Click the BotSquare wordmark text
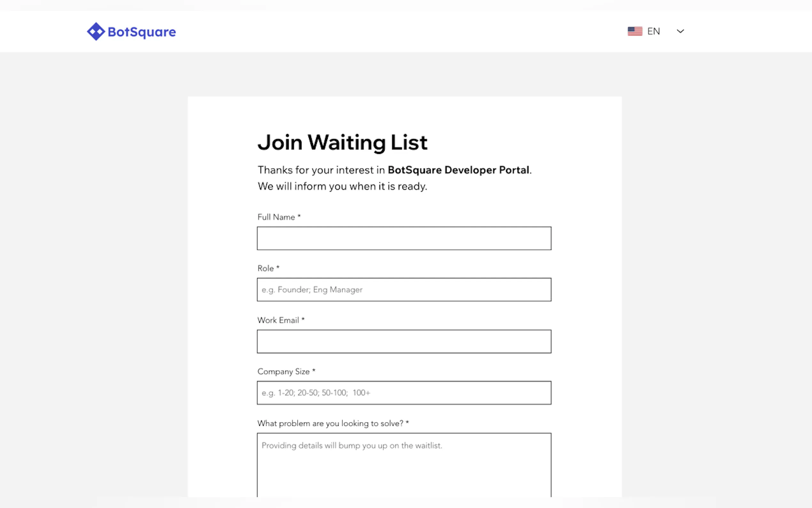This screenshot has height=508, width=812. [142, 32]
